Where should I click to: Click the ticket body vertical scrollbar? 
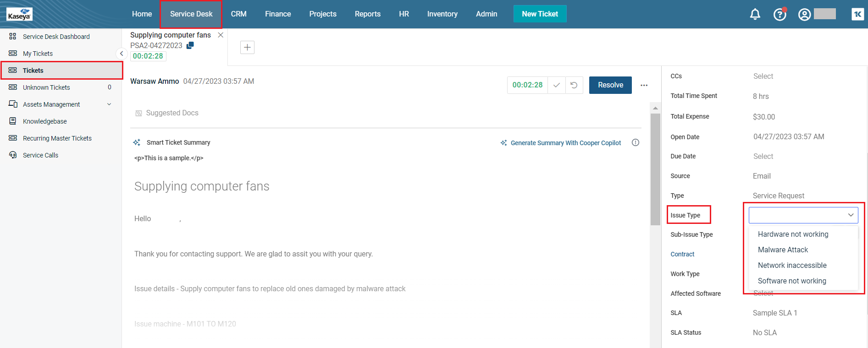point(655,169)
